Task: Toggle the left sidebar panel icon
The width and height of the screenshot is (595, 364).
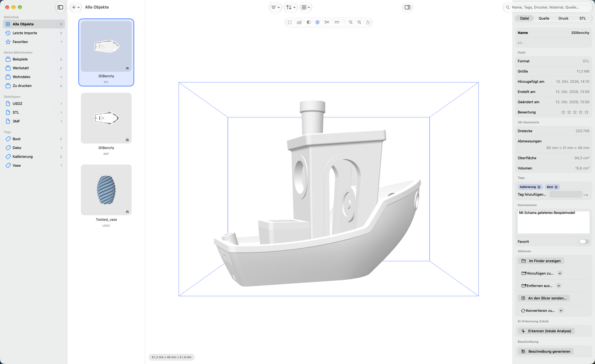Action: 60,7
